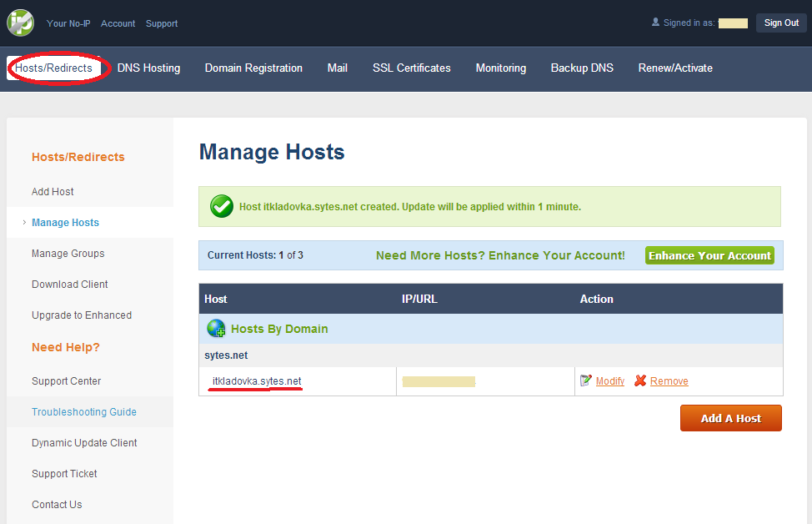Click the masked IP address cell

(x=439, y=382)
